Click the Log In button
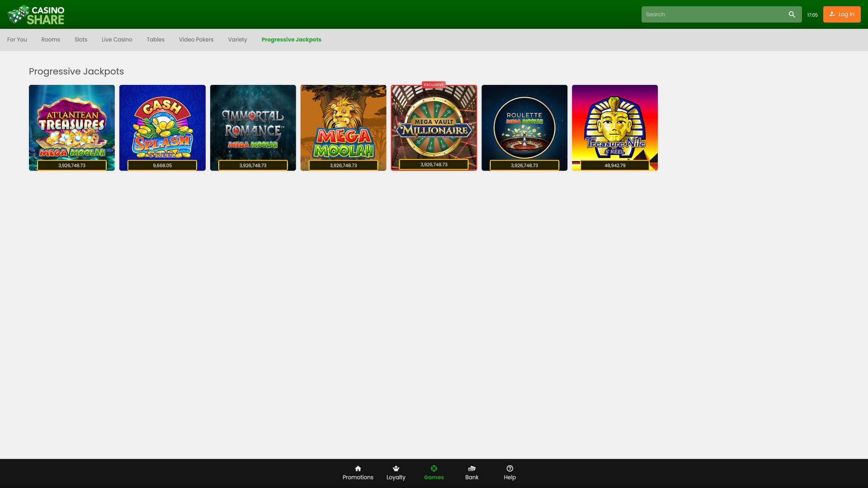 [x=841, y=14]
